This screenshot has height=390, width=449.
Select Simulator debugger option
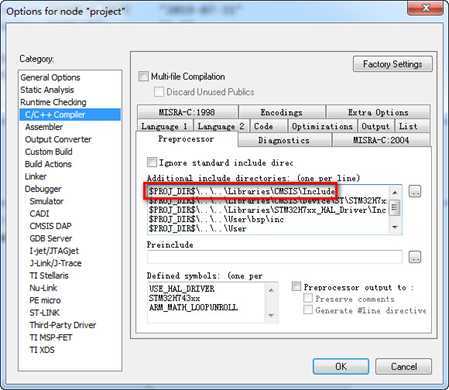[46, 201]
